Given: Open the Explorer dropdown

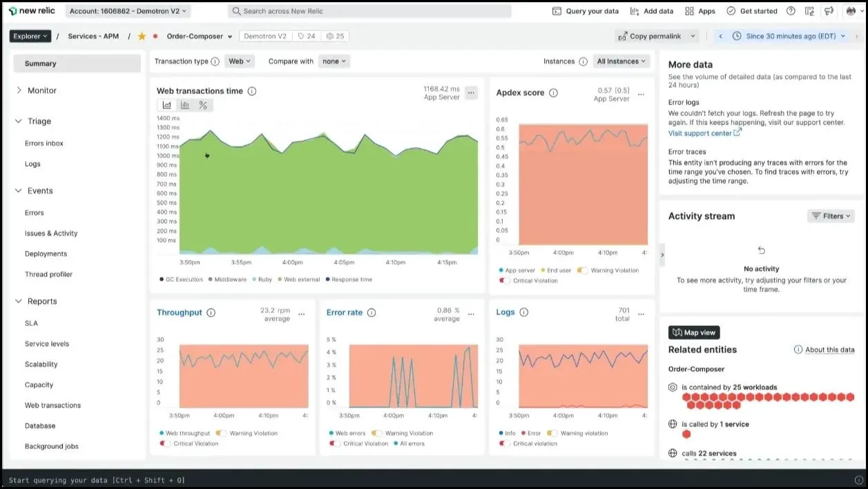Looking at the screenshot, I should pos(30,36).
